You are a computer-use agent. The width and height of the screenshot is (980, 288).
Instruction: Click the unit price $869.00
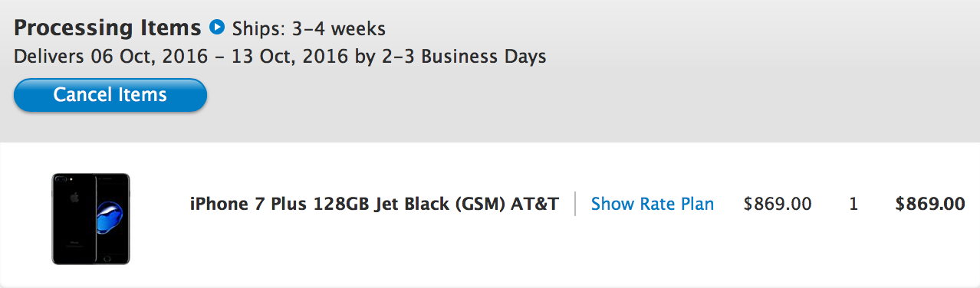(778, 204)
